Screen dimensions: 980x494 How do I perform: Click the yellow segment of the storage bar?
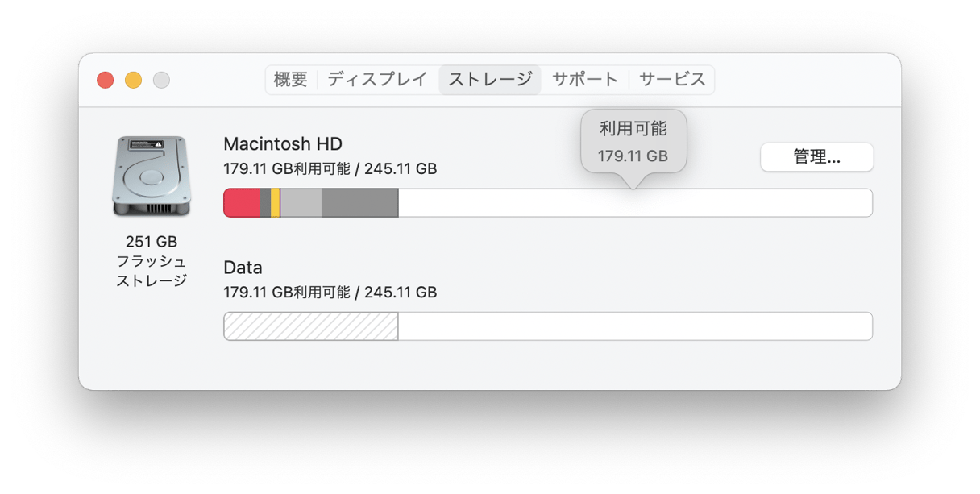[275, 203]
